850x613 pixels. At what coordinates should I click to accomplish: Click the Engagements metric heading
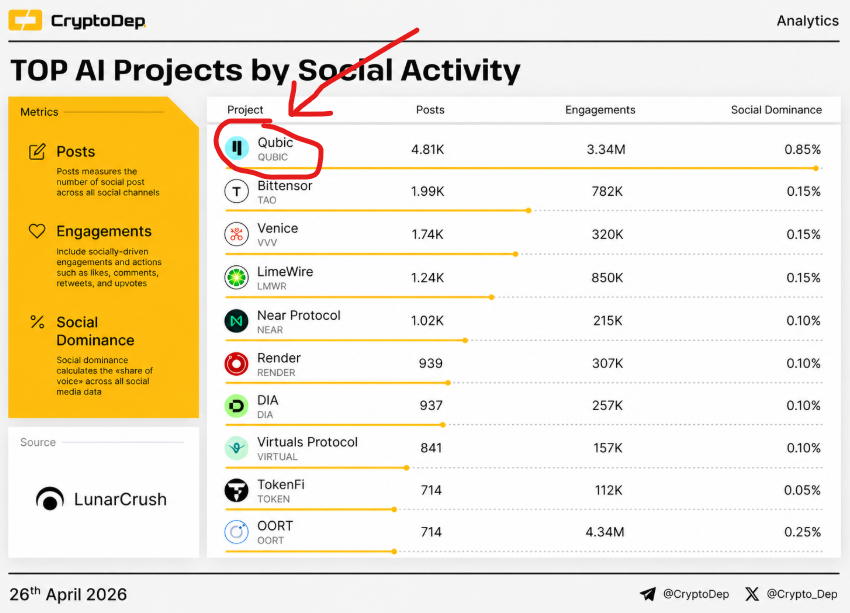[x=104, y=231]
